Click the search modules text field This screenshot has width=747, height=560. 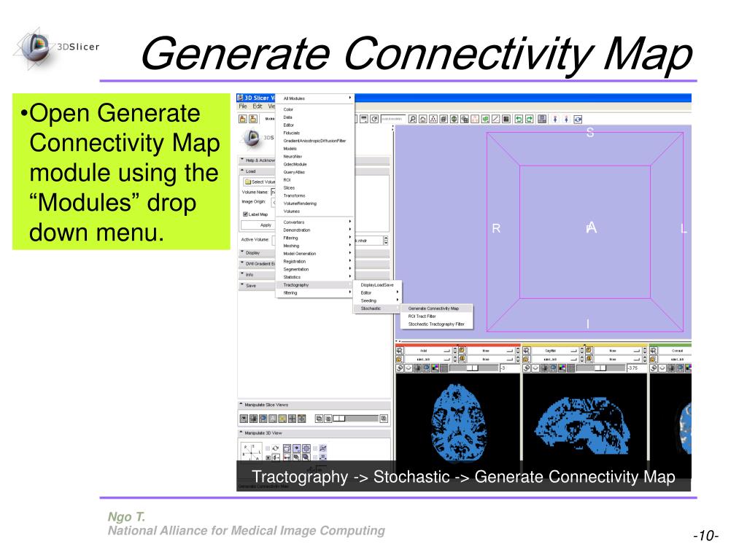point(393,119)
